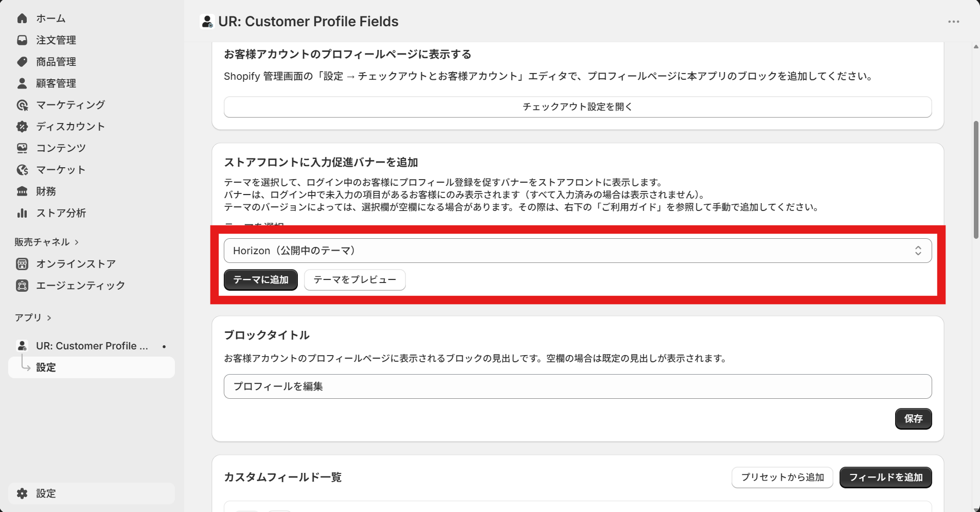Open the ホーム menu item
This screenshot has height=512, width=980.
click(51, 19)
